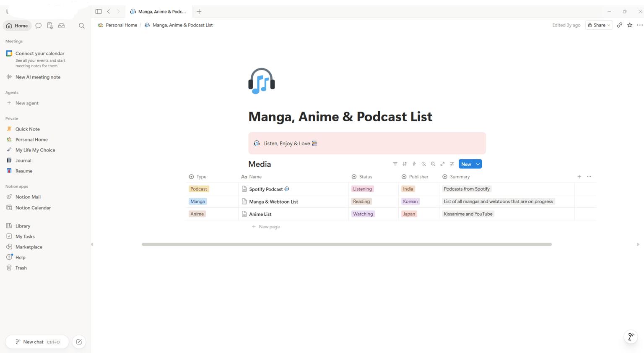Viewport: 644px width, 353px height.
Task: Collapse sidebar with the small left arrow
Action: pyautogui.click(x=92, y=244)
